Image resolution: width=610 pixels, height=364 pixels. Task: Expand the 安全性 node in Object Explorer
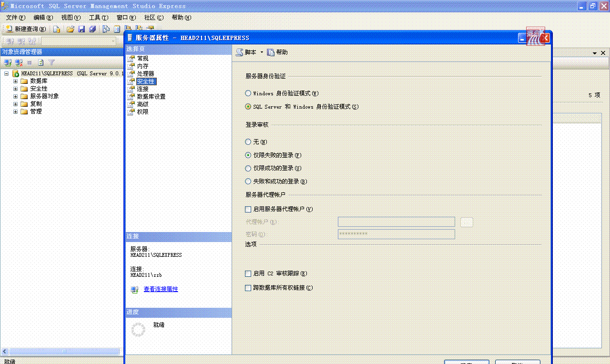[x=15, y=89]
